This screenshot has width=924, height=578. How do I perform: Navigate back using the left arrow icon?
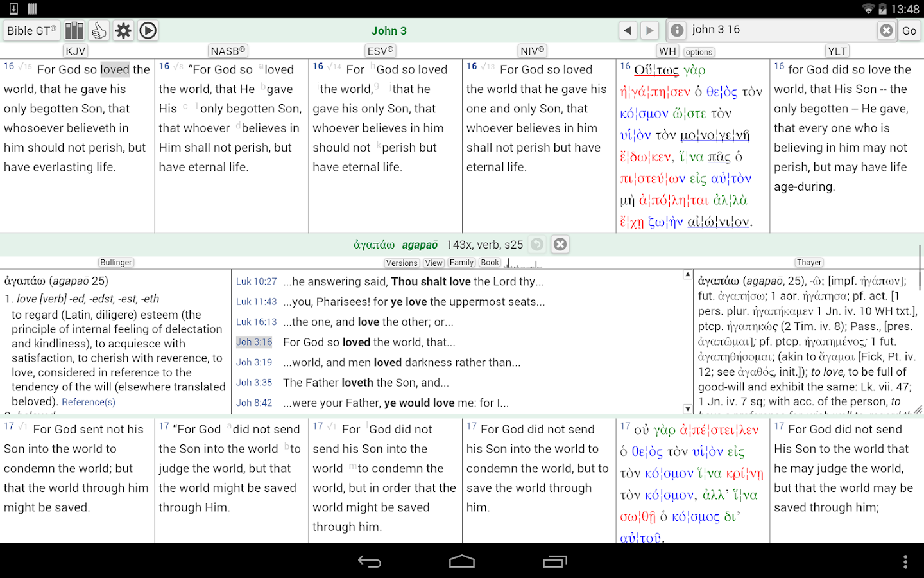[x=628, y=30]
